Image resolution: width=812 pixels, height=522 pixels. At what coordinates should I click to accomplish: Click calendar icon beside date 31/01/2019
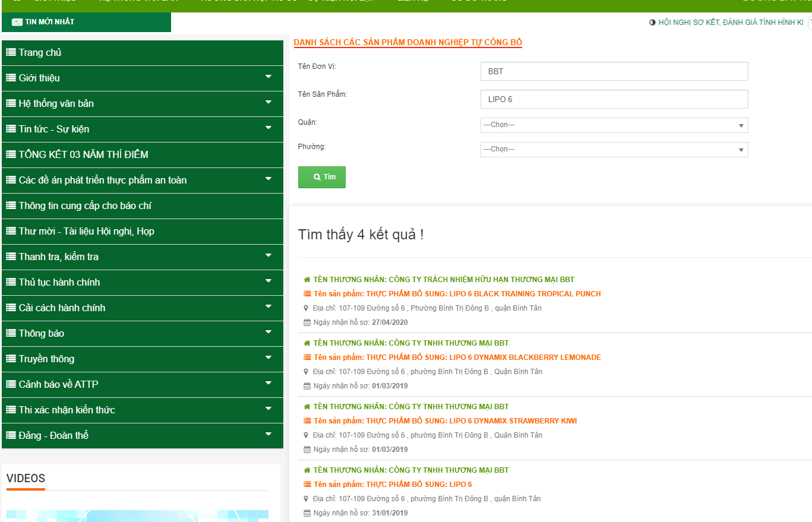point(307,513)
